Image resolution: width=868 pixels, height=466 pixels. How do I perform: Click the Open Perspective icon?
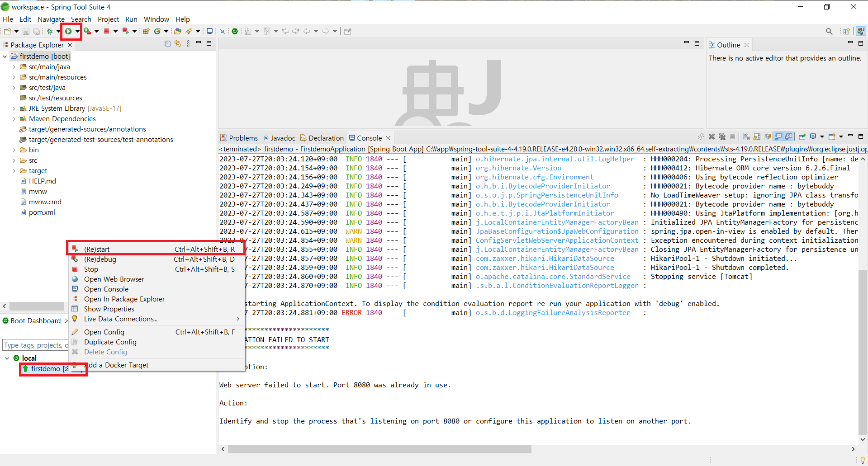pos(846,31)
